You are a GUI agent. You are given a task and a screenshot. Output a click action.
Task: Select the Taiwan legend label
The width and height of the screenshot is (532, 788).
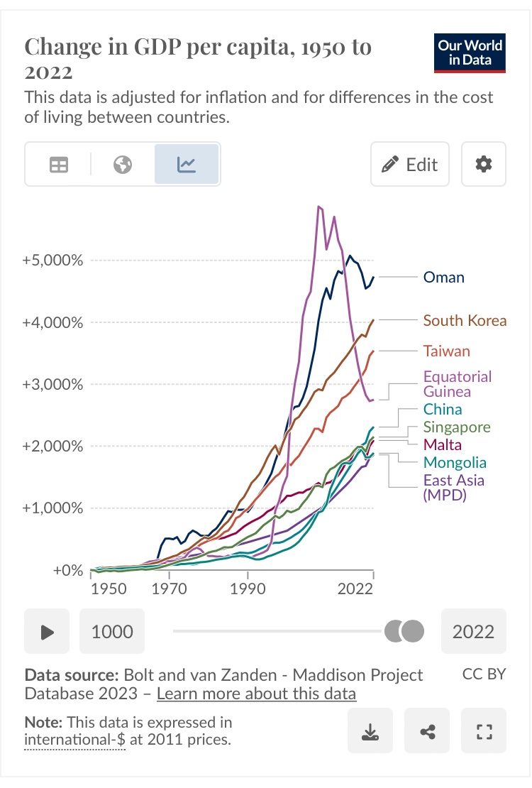pyautogui.click(x=447, y=351)
